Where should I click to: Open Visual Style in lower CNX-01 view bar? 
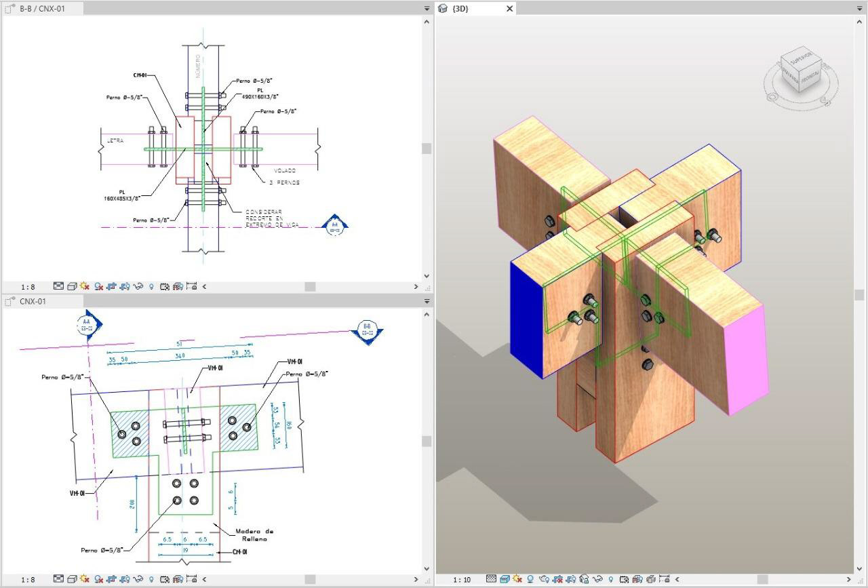72,579
